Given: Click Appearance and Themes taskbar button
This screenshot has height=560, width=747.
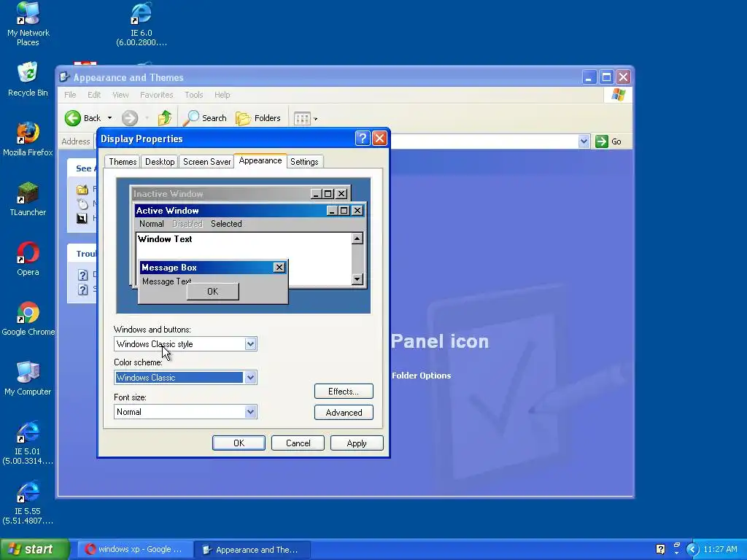Looking at the screenshot, I should coord(252,550).
